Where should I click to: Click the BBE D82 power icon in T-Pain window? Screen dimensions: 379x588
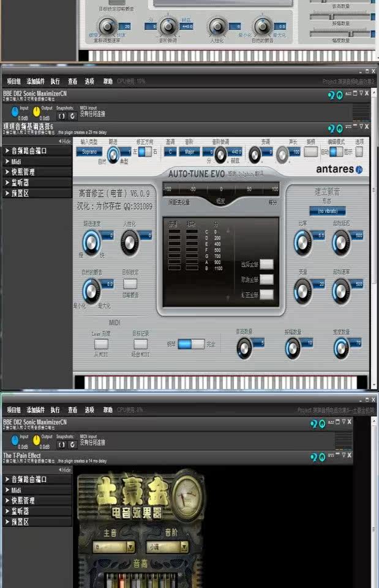tap(321, 424)
